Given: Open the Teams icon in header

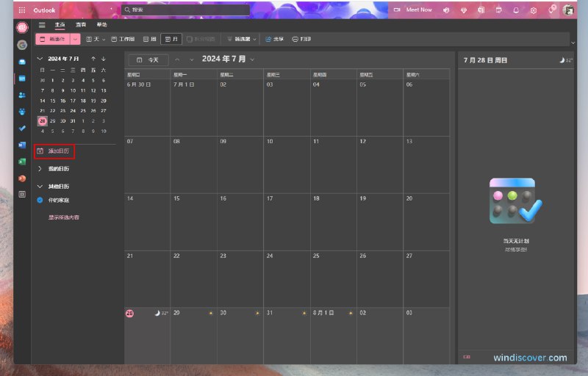Looking at the screenshot, I should point(446,10).
